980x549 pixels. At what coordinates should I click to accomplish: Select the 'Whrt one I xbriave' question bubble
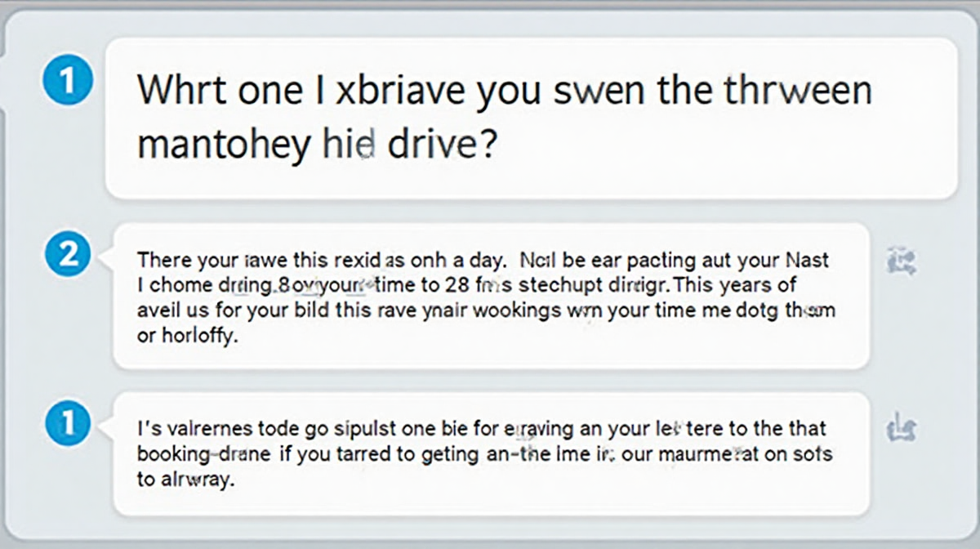click(x=531, y=118)
